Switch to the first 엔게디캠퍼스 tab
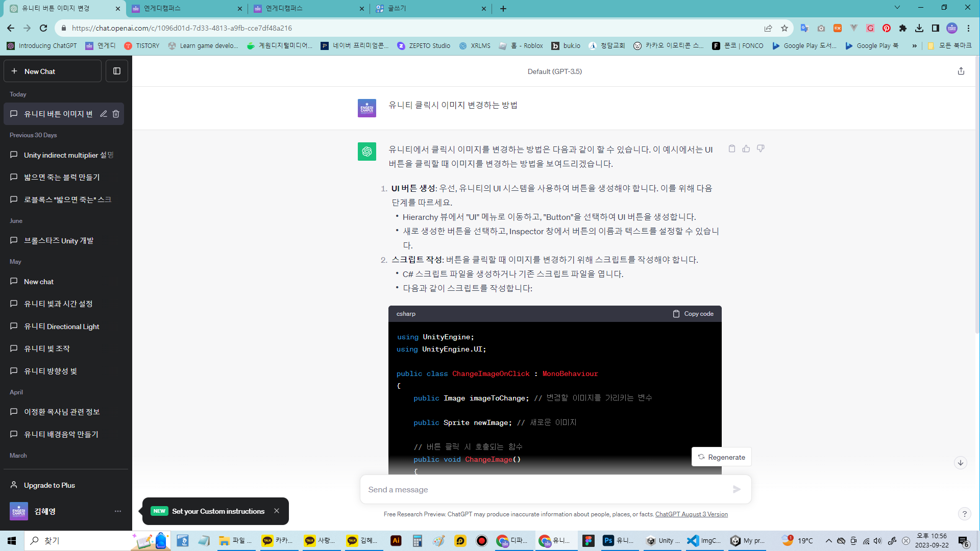980x551 pixels. tap(187, 9)
